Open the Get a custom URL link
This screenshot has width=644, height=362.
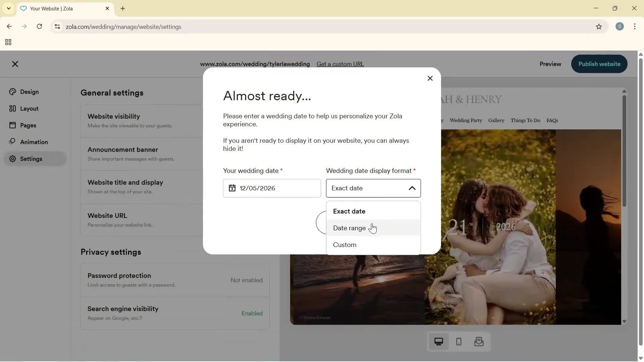tap(340, 64)
